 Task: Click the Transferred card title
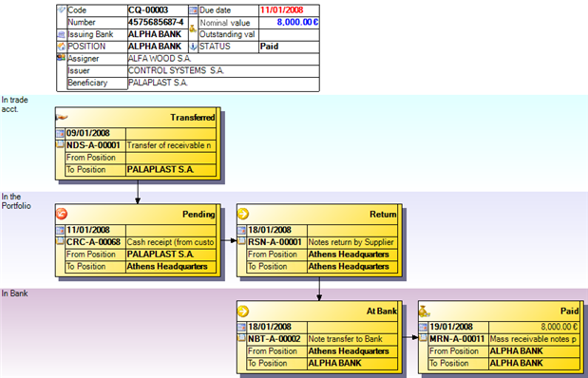193,118
